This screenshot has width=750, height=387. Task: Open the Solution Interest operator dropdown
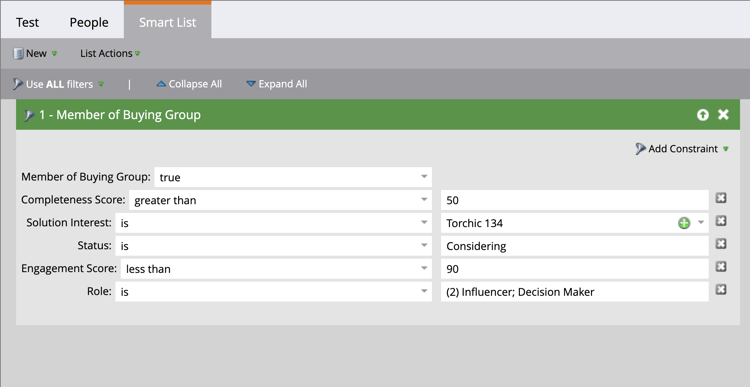274,223
